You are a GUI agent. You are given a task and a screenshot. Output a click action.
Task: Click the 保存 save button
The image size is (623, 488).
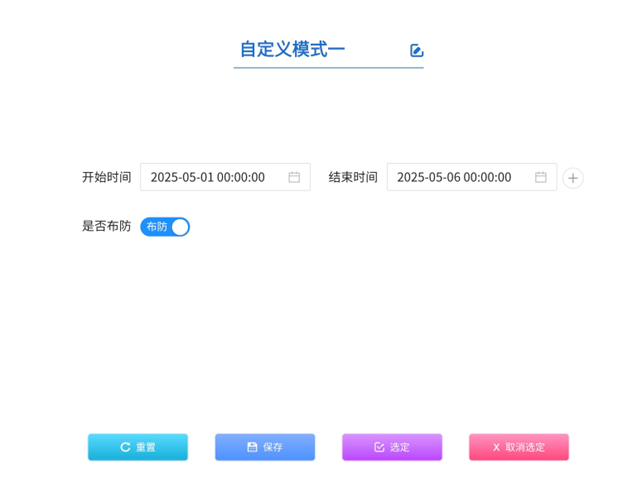(265, 447)
